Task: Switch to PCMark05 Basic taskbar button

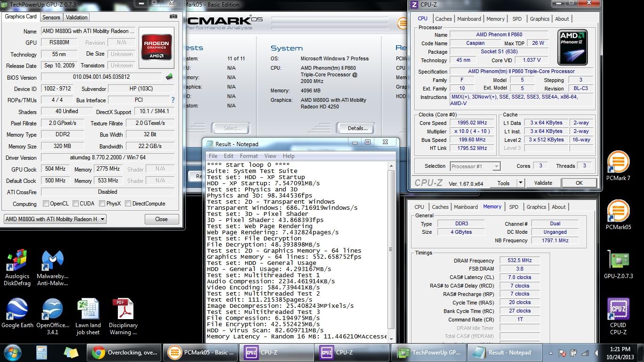Action: (200, 352)
